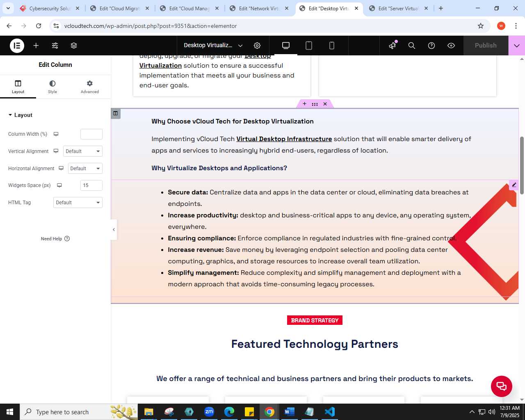Screen dimensions: 525x420
Task: Click the page vertical scrollbar thumb
Action: [522, 165]
